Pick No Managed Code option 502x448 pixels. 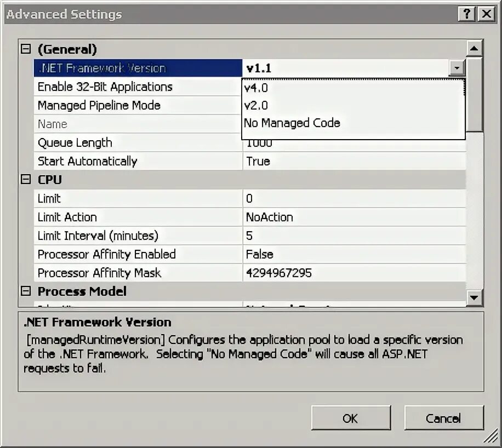pyautogui.click(x=353, y=123)
